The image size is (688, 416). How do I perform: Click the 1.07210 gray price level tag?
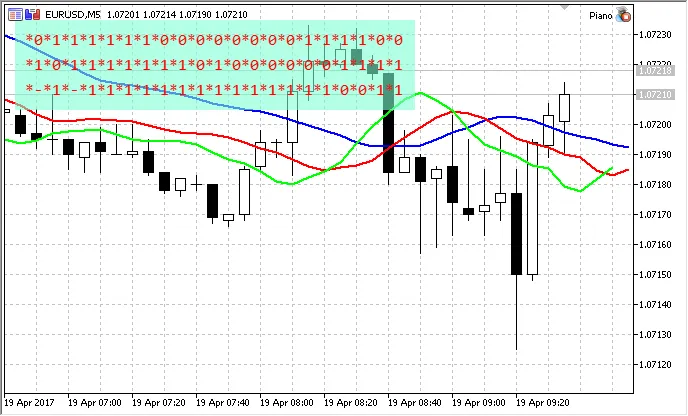coord(655,94)
